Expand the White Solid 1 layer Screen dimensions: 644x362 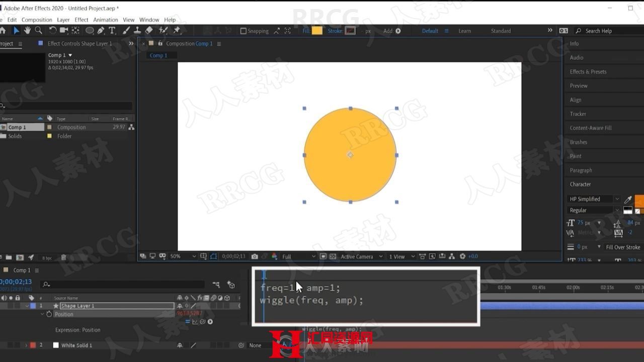click(x=26, y=345)
